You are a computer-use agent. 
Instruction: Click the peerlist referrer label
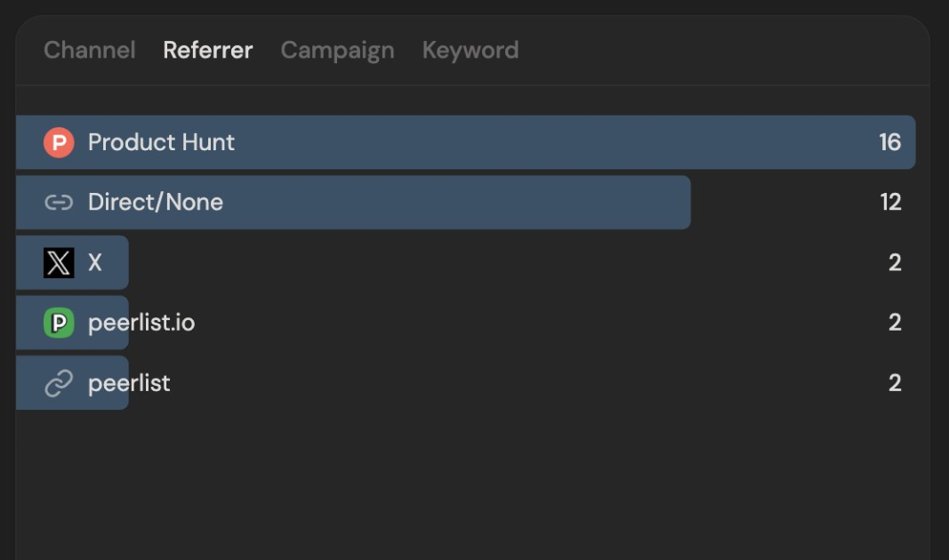(x=129, y=383)
